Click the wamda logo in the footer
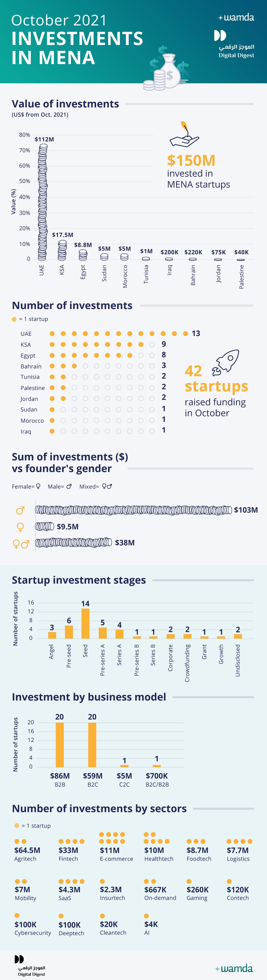Image resolution: width=267 pixels, height=980 pixels. pyautogui.click(x=234, y=968)
